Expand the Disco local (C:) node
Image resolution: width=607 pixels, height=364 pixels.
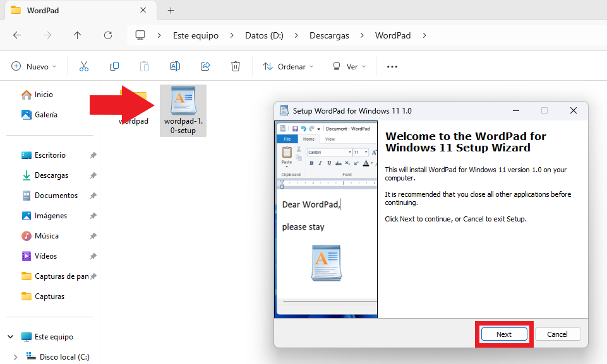16,357
